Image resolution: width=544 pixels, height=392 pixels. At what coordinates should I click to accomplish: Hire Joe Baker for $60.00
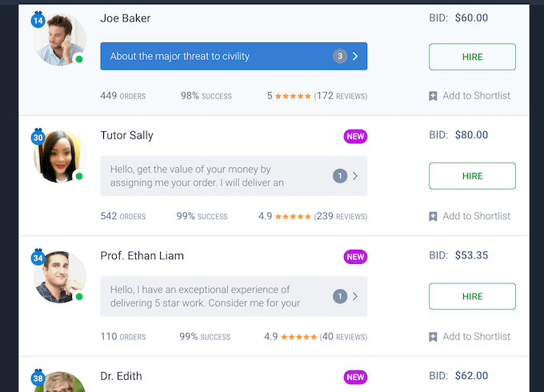click(472, 57)
